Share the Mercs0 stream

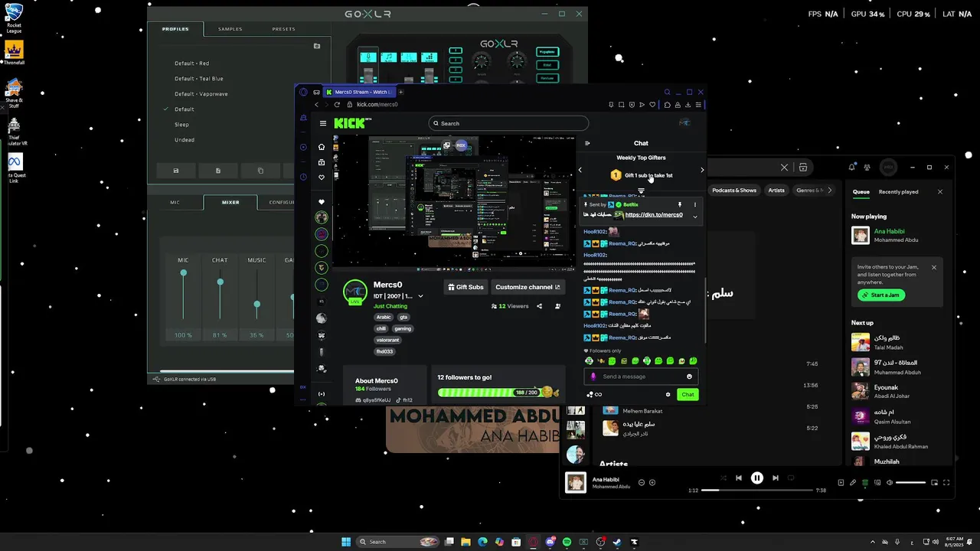coord(539,306)
